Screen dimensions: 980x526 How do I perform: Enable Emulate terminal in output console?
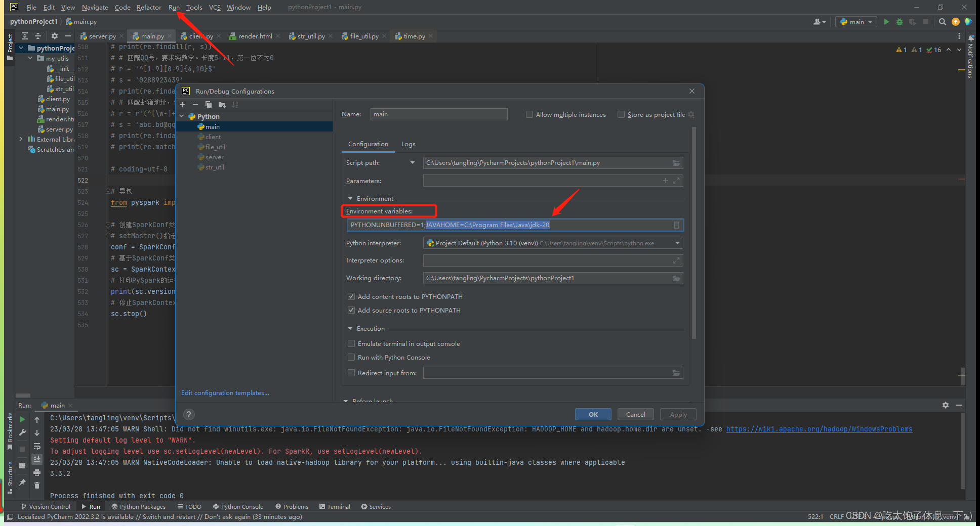pyautogui.click(x=351, y=343)
